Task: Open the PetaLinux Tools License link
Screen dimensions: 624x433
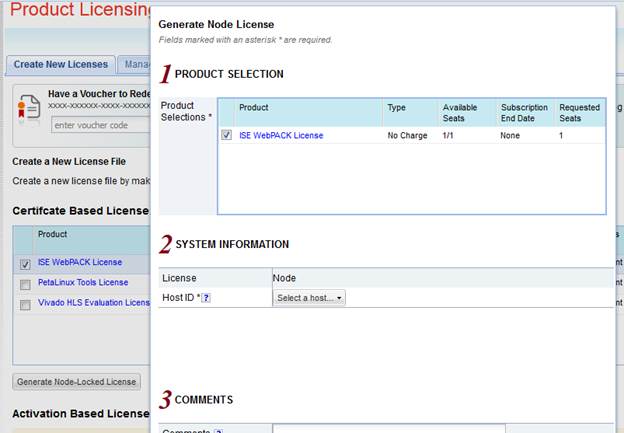Action: (x=83, y=282)
